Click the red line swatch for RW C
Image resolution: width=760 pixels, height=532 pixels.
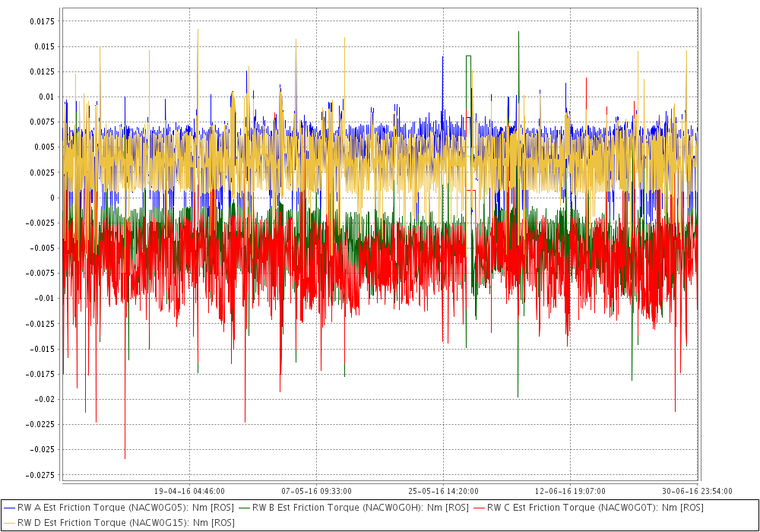(x=480, y=508)
